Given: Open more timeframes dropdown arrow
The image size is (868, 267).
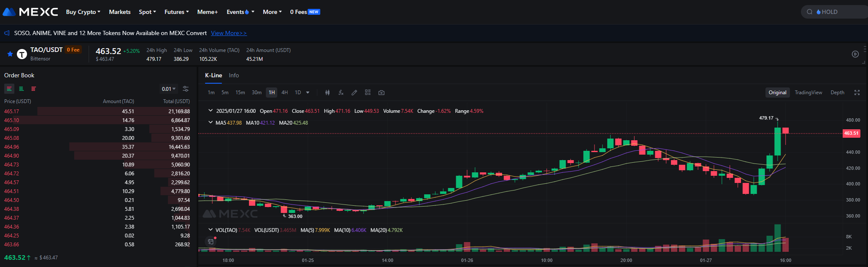Looking at the screenshot, I should 308,93.
